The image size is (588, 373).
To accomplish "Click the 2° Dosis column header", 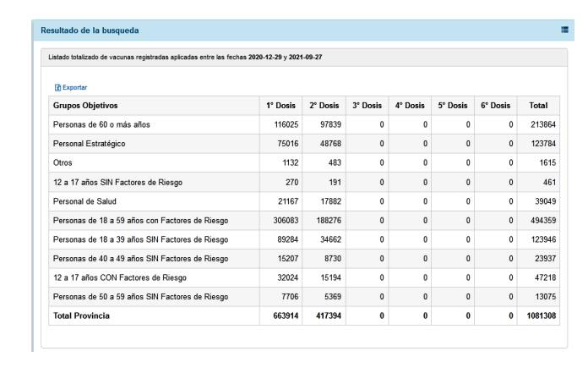I will (322, 105).
